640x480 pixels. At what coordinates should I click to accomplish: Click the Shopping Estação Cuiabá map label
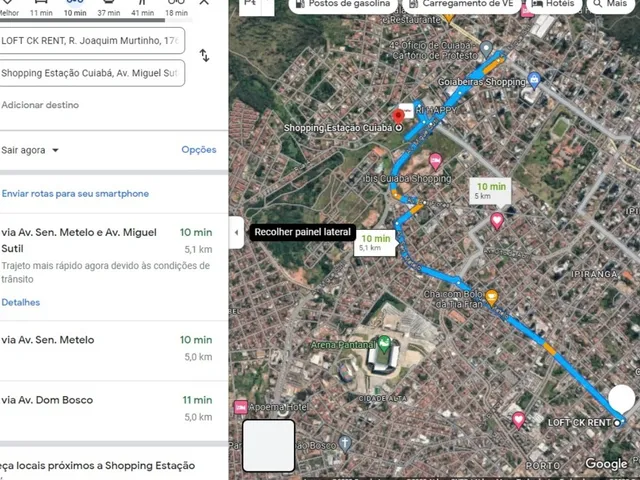click(x=338, y=128)
